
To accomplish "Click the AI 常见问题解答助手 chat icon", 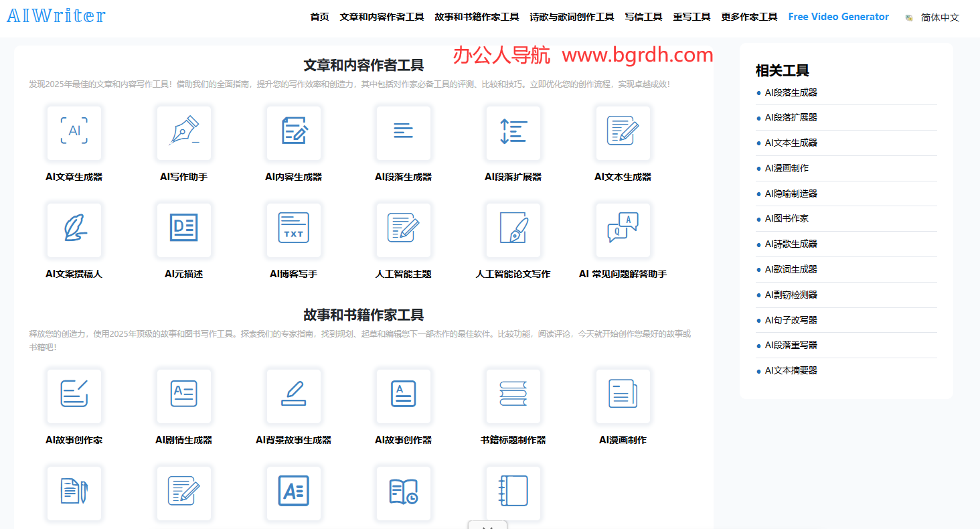I will click(x=623, y=230).
